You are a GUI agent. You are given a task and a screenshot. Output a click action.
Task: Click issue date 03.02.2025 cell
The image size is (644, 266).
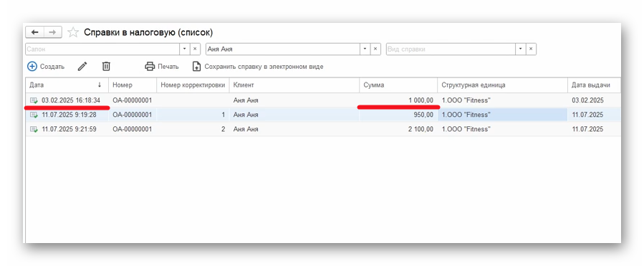pyautogui.click(x=594, y=100)
